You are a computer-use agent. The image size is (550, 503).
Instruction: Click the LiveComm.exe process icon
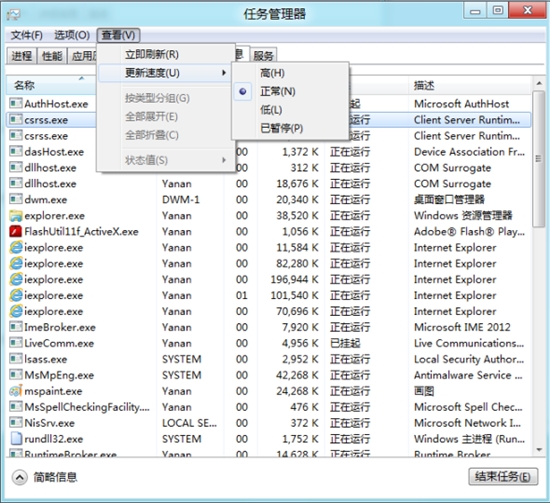coord(15,343)
